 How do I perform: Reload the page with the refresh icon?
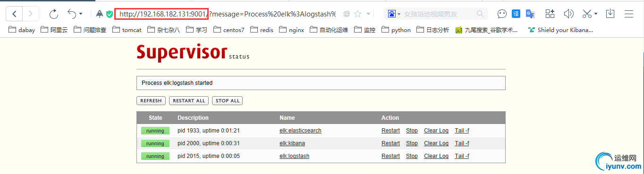pyautogui.click(x=54, y=14)
